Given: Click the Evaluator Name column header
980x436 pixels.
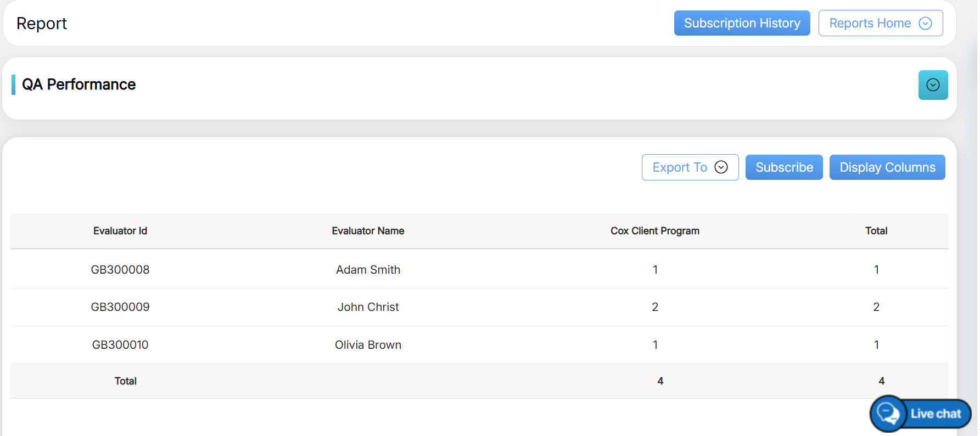Looking at the screenshot, I should pos(368,231).
